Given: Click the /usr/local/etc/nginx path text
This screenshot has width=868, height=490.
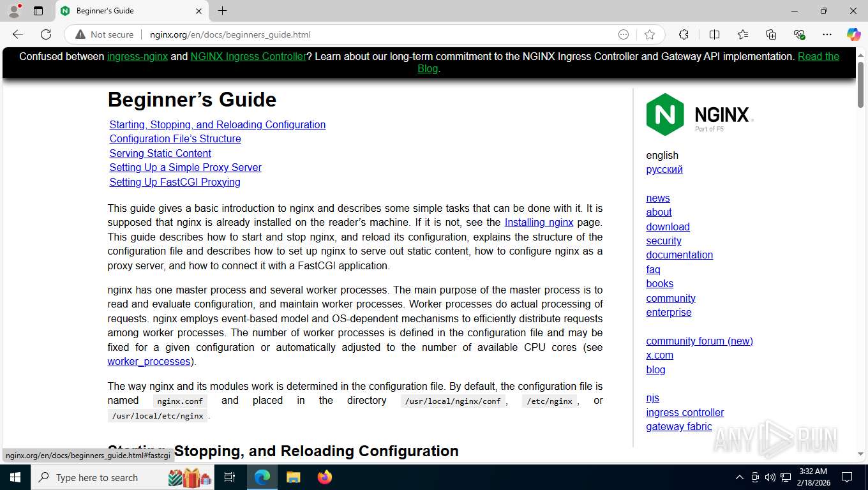Looking at the screenshot, I should [158, 415].
